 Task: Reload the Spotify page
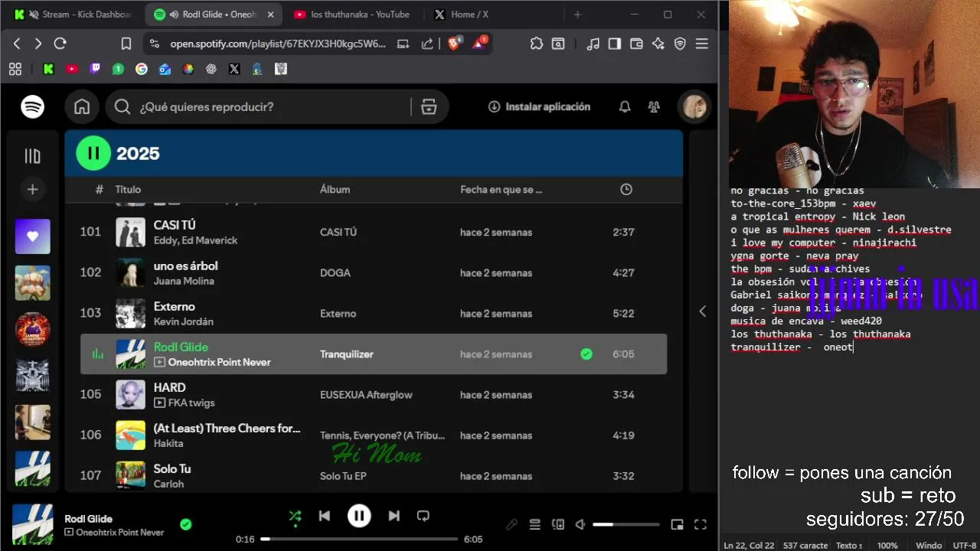(60, 44)
